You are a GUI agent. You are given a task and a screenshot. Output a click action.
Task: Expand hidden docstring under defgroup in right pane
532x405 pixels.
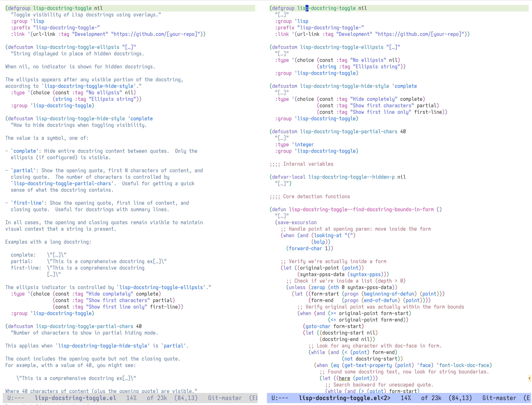pos(282,15)
